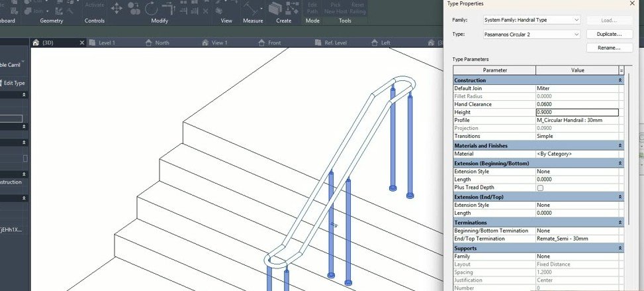Click the Transitions value Simple
This screenshot has height=291, width=644.
point(577,136)
